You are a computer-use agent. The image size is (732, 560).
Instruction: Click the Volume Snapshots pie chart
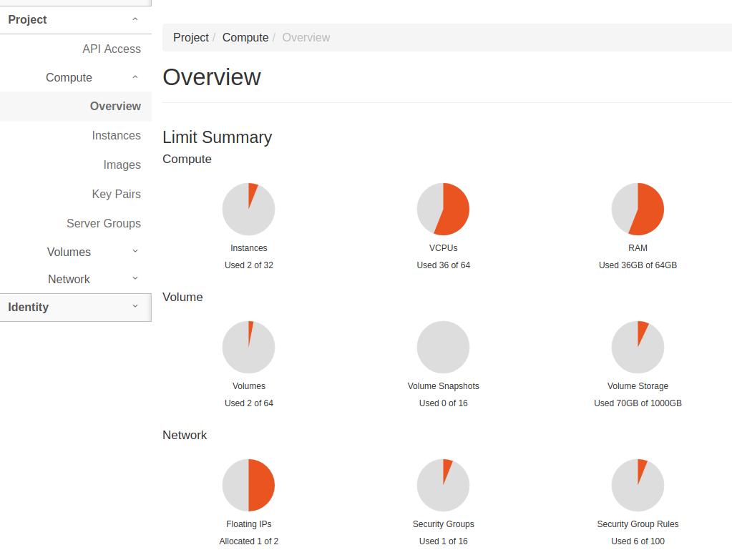(x=443, y=347)
